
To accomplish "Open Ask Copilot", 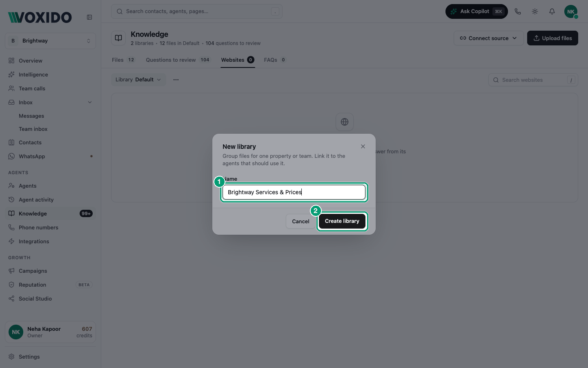I will pos(477,11).
